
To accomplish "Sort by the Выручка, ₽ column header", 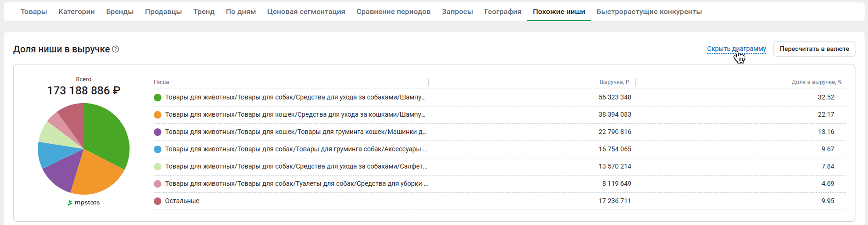I will 614,82.
